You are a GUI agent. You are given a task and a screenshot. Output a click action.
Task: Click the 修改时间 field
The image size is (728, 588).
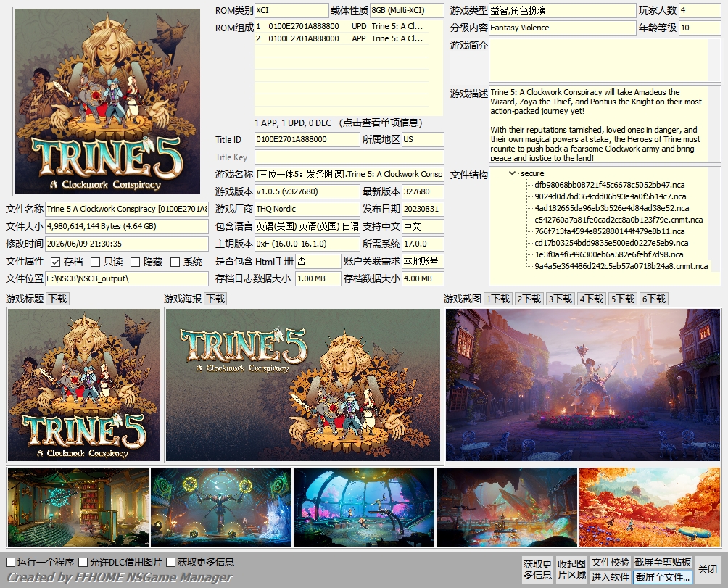[x=126, y=244]
